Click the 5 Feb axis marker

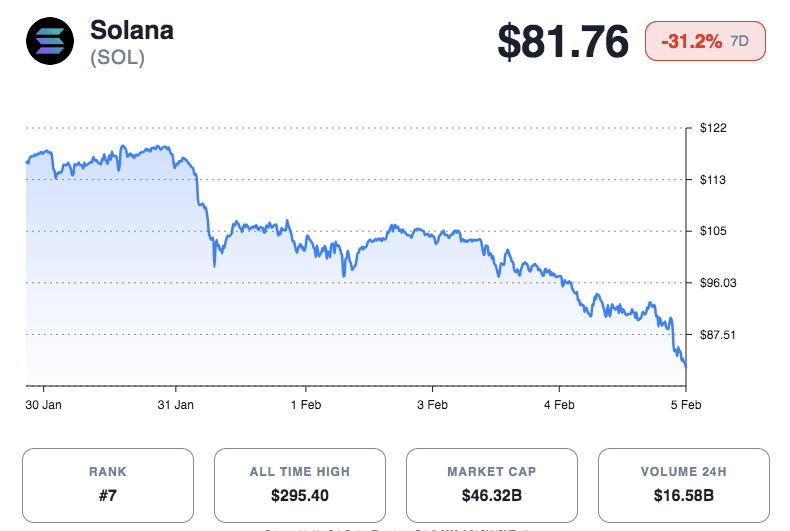point(686,405)
